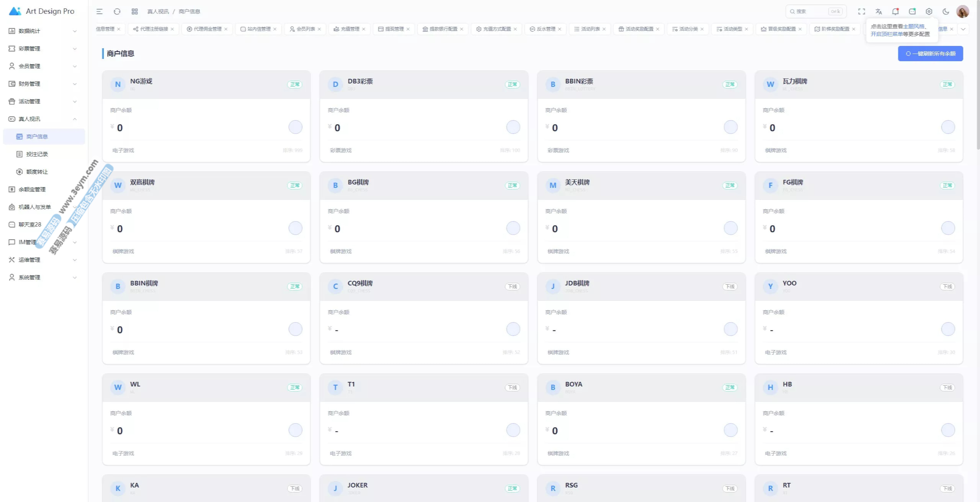Open the notification bell
This screenshot has height=502, width=980.
pyautogui.click(x=895, y=11)
